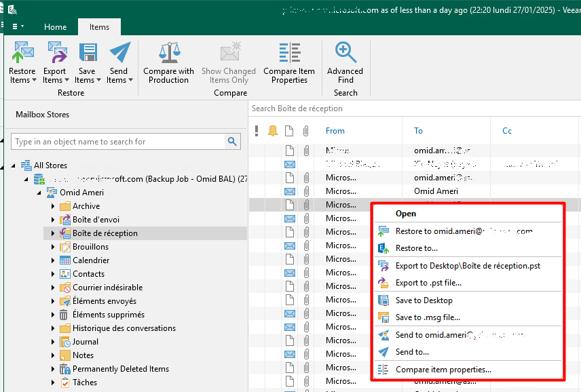
Task: Click the Contacts folder icon
Action: [x=65, y=274]
